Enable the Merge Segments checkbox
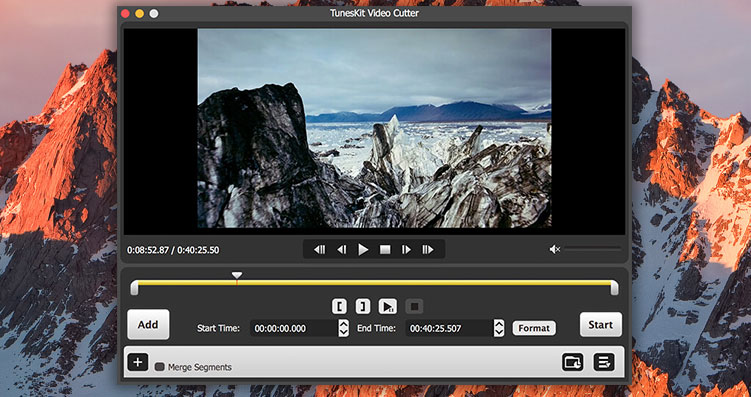Viewport: 751px width, 397px height. [159, 367]
